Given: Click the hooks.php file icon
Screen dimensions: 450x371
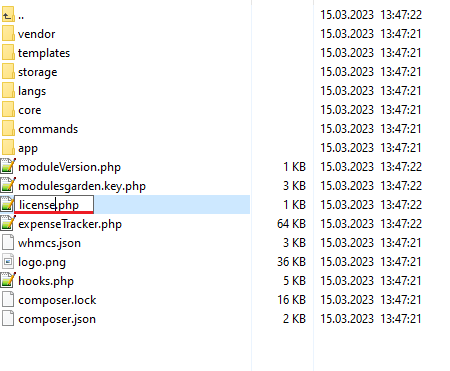Looking at the screenshot, I should [8, 280].
